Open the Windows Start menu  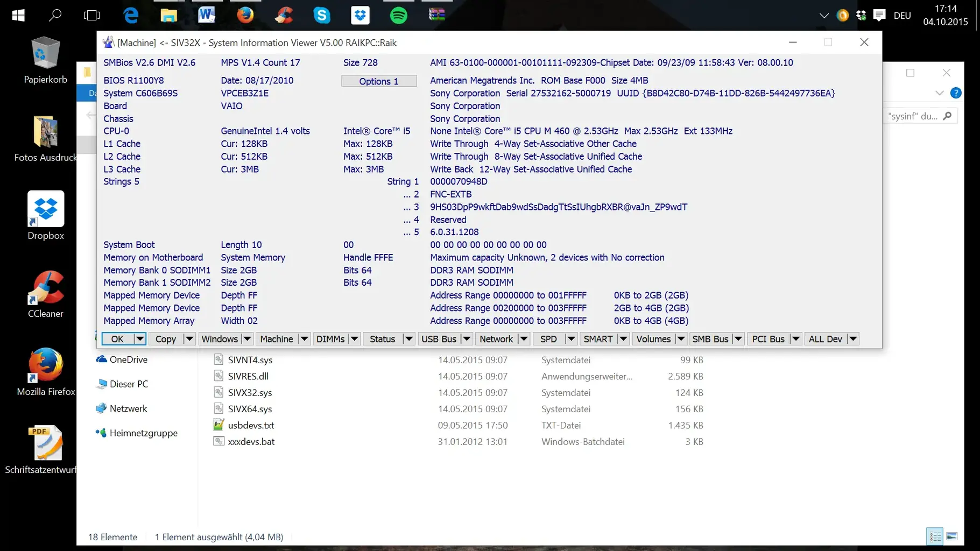pyautogui.click(x=18, y=15)
